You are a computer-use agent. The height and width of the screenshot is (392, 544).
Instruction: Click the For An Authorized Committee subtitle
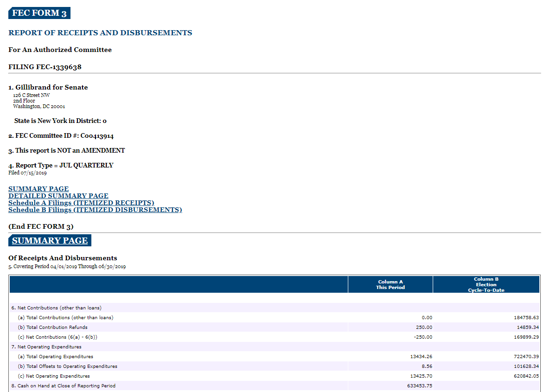click(60, 50)
